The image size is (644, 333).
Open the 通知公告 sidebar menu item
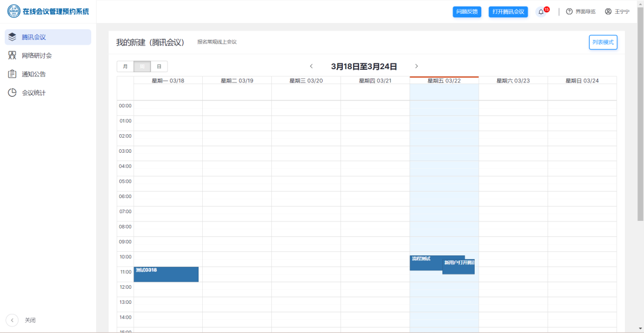(x=48, y=75)
